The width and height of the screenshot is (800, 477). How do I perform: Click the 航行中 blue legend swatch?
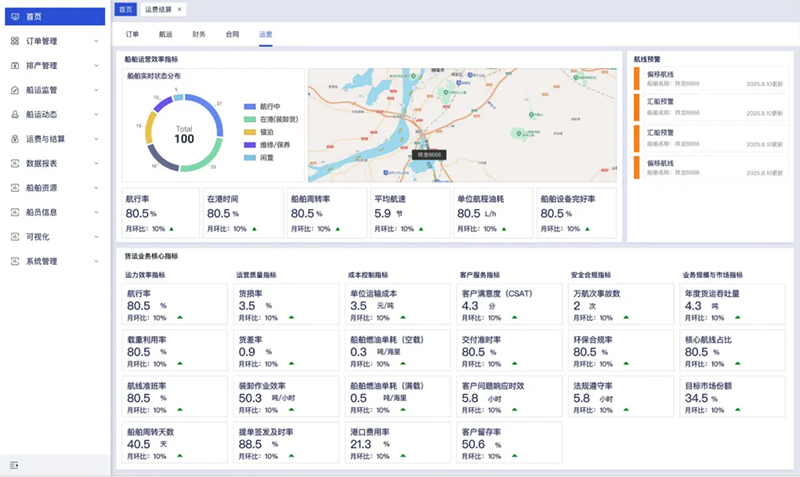point(250,104)
